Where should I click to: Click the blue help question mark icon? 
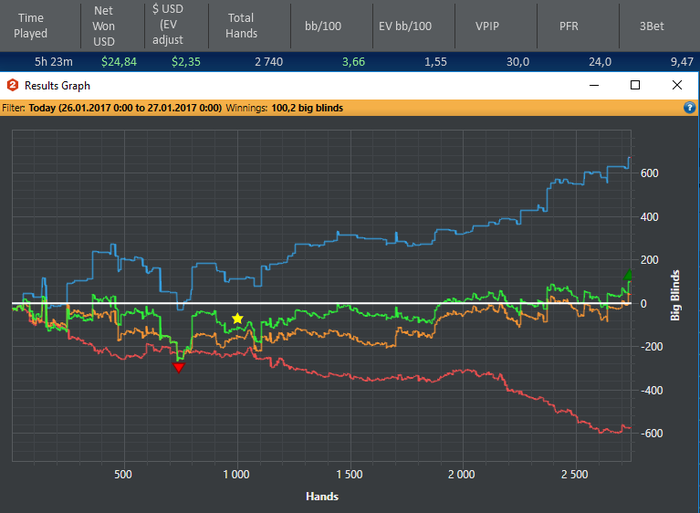(x=689, y=108)
